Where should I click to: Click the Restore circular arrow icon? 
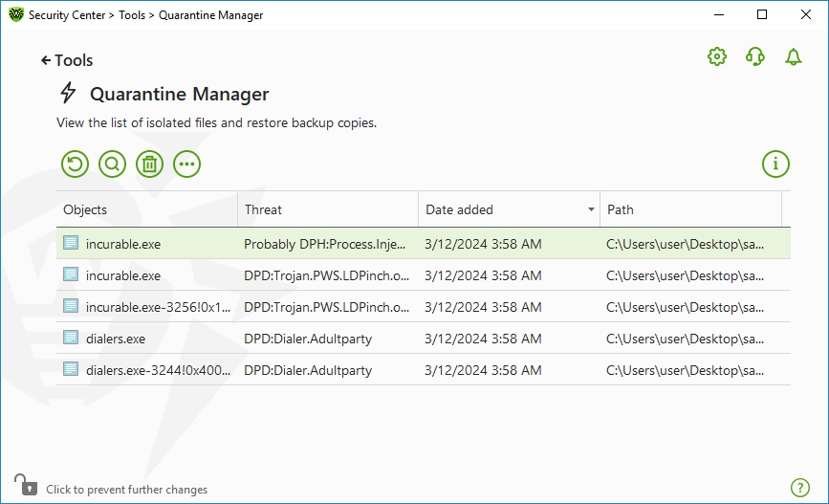[x=75, y=164]
